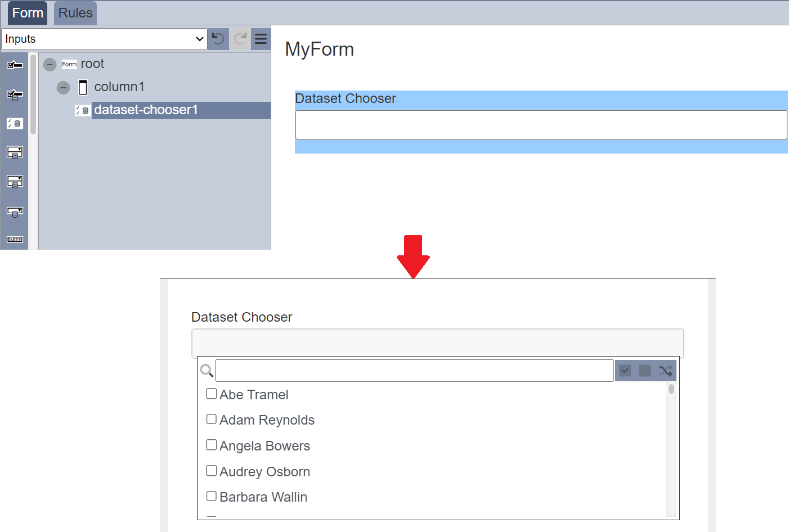Image resolution: width=789 pixels, height=532 pixels.
Task: Click the select-all check icon
Action: [x=625, y=371]
